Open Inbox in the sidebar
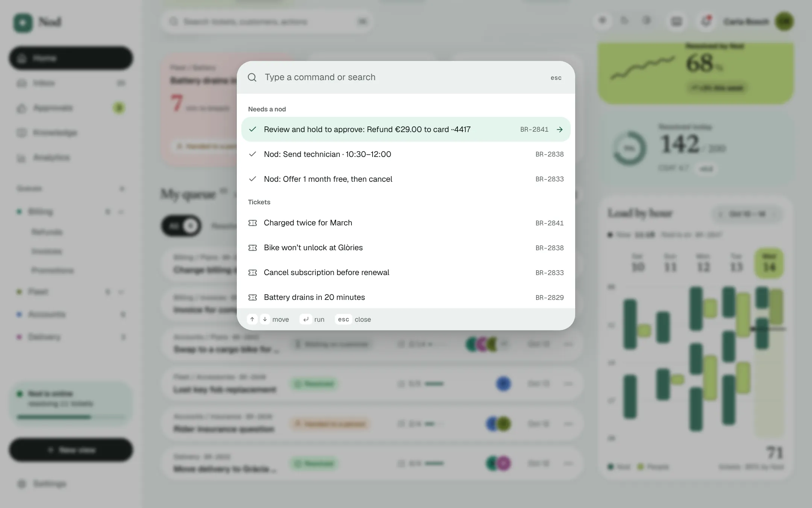812x508 pixels. (x=71, y=83)
